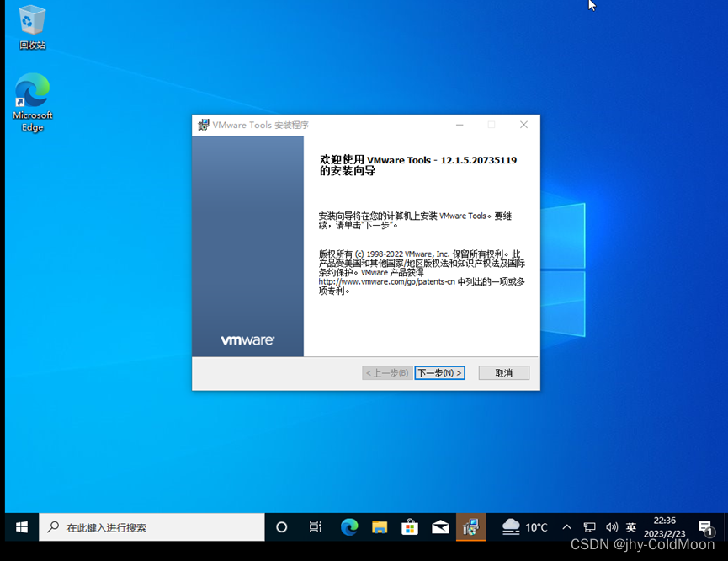The image size is (728, 561).
Task: Open Microsoft Edge from the taskbar
Action: coord(349,526)
